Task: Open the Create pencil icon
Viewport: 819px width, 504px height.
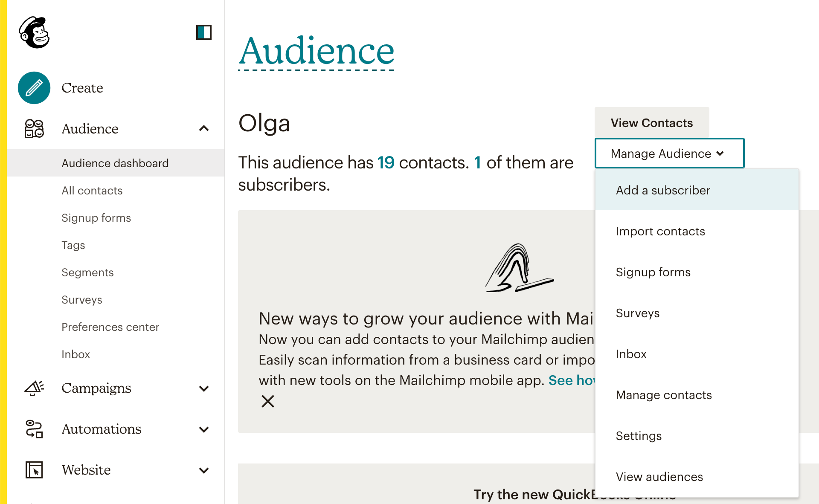Action: pos(34,88)
